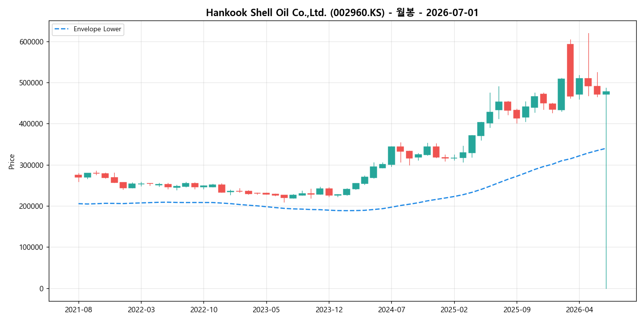
Task: Click the 200000 y-axis tick label
Action: tap(32, 206)
